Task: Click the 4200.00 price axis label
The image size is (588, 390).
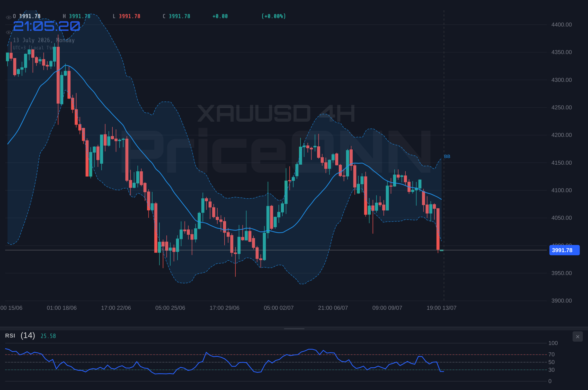Action: click(562, 135)
